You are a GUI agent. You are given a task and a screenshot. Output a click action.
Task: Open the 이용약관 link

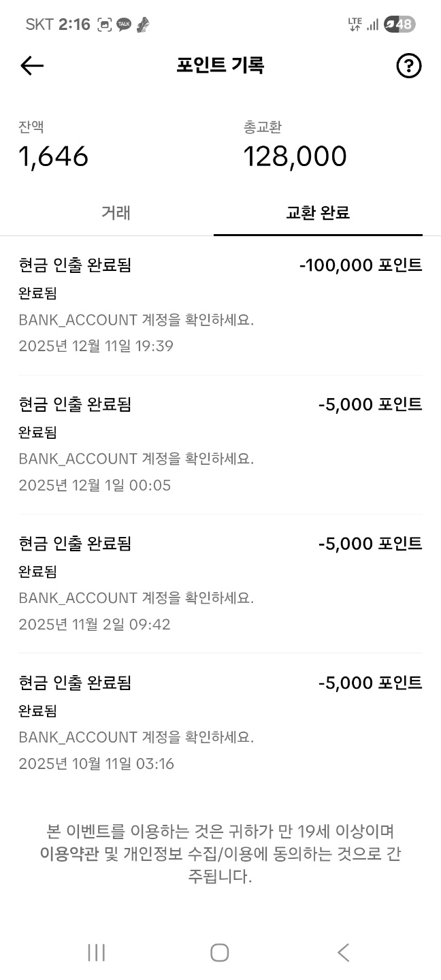[x=69, y=853]
